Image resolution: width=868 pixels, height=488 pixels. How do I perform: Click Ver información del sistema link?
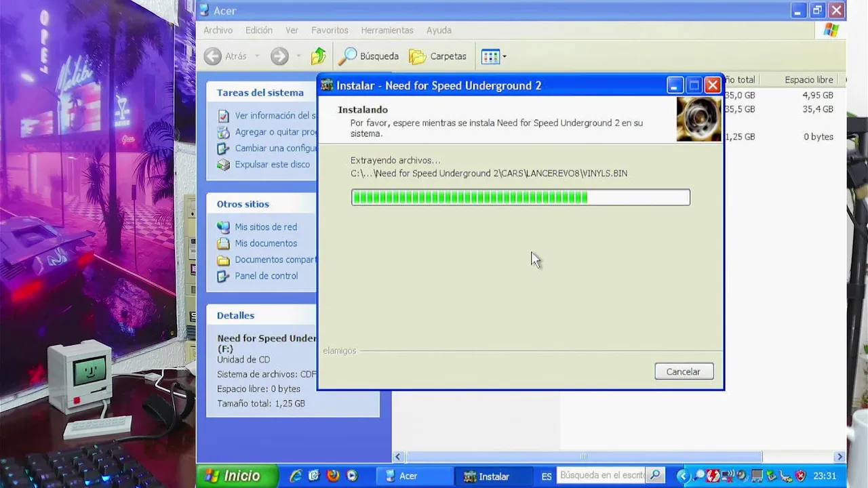[x=275, y=116]
